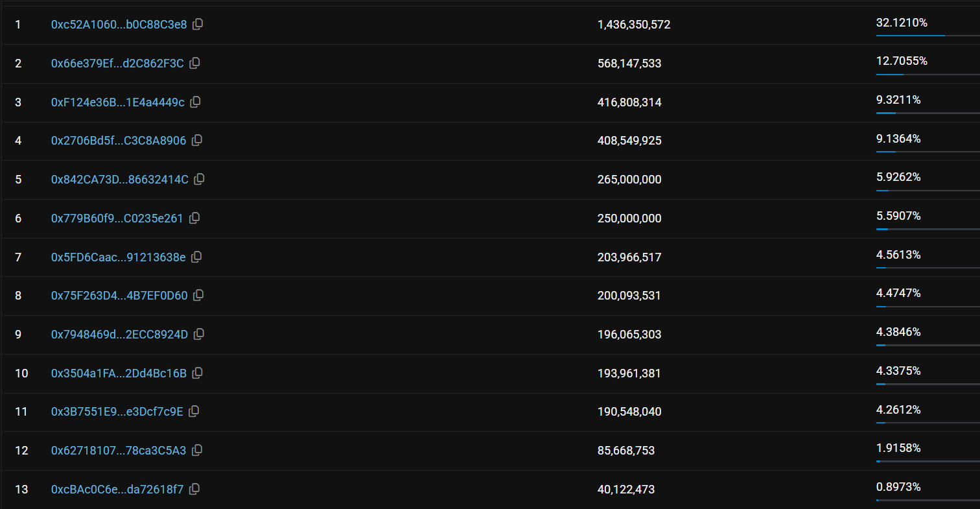Open holder address 0x842CA73D...86632414C
Viewport: 980px width, 509px height.
pos(120,180)
